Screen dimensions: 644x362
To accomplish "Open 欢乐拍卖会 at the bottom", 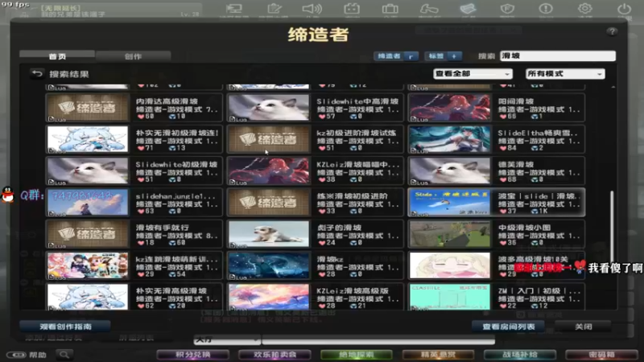I will coord(275,355).
